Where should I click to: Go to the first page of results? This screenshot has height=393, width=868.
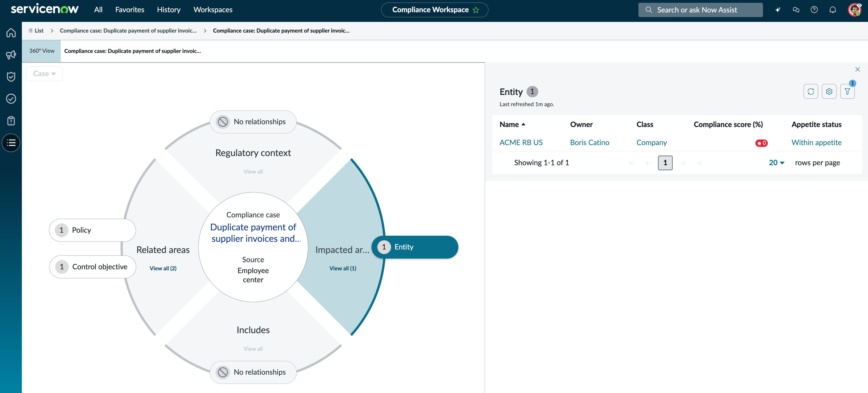632,163
